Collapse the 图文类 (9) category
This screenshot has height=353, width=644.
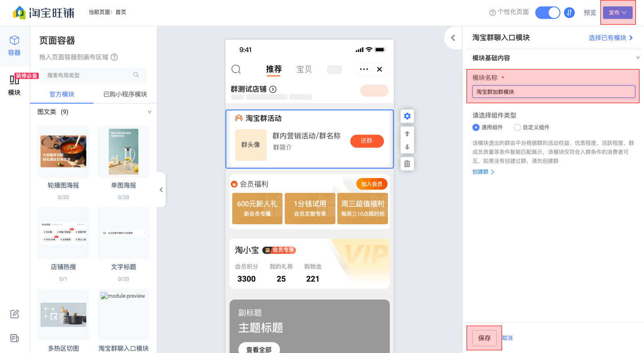150,112
